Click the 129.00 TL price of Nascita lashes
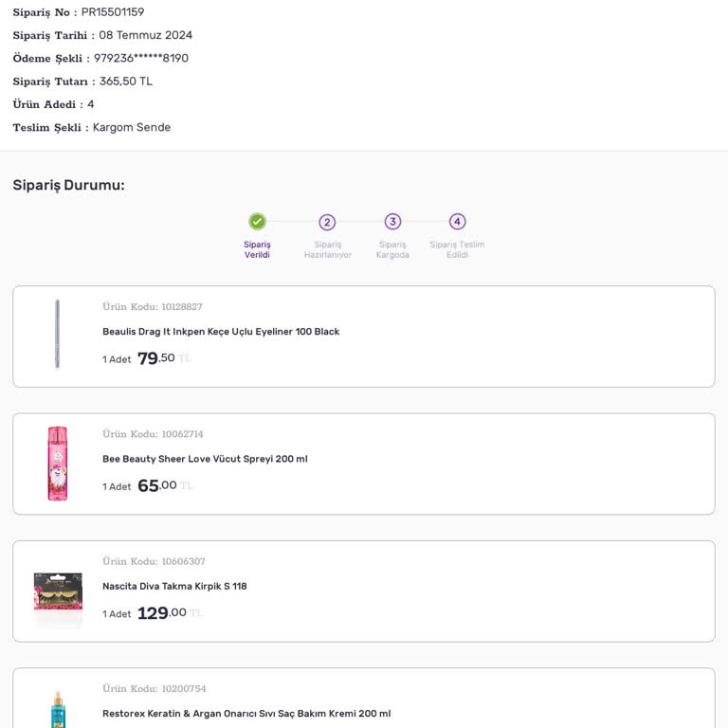 (x=163, y=613)
